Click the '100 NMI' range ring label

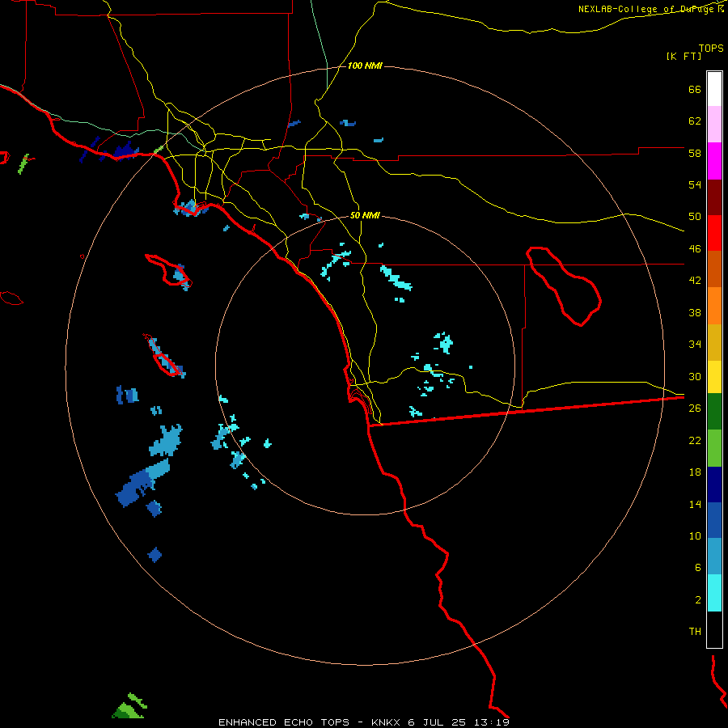click(x=365, y=66)
